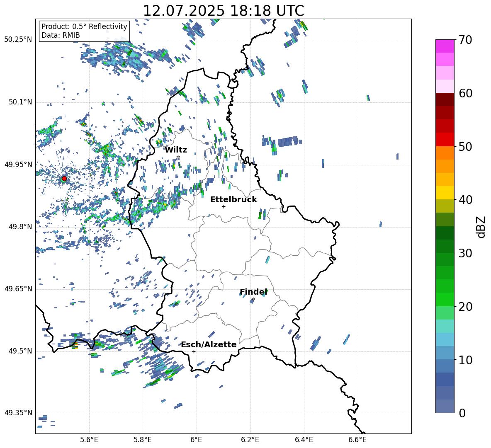Click the Esch/Alzette city label
The height and width of the screenshot is (448, 491).
(209, 344)
